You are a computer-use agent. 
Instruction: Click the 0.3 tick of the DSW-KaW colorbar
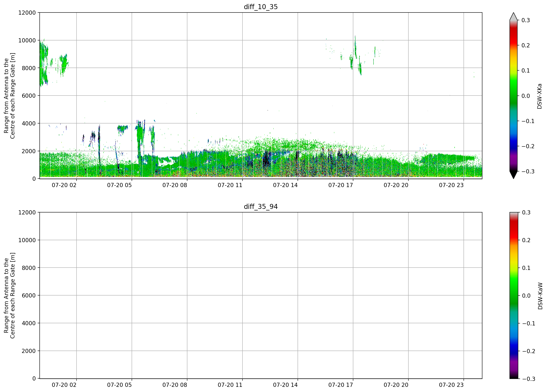pos(526,212)
